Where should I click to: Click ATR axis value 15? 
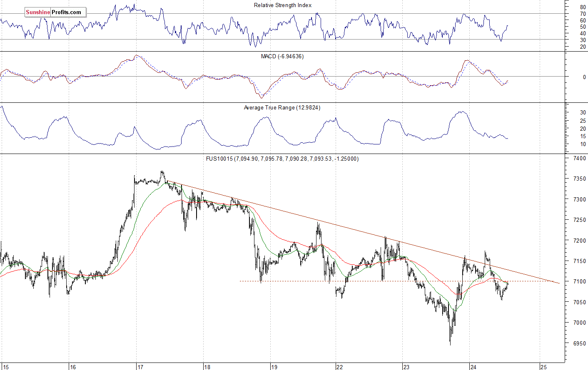coord(583,137)
